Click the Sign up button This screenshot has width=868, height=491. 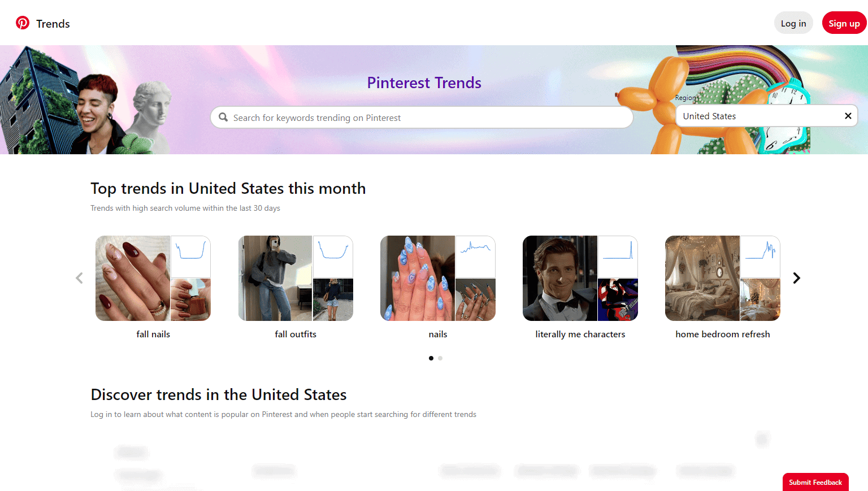[844, 23]
